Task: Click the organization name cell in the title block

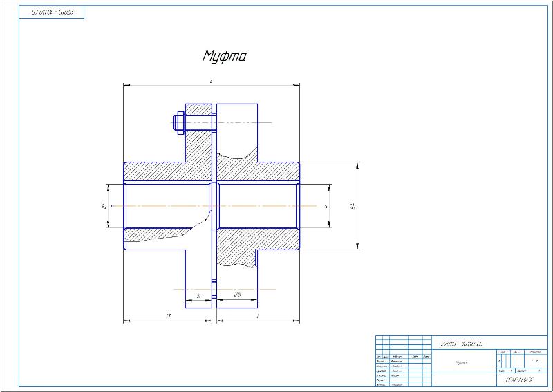Action: (522, 380)
